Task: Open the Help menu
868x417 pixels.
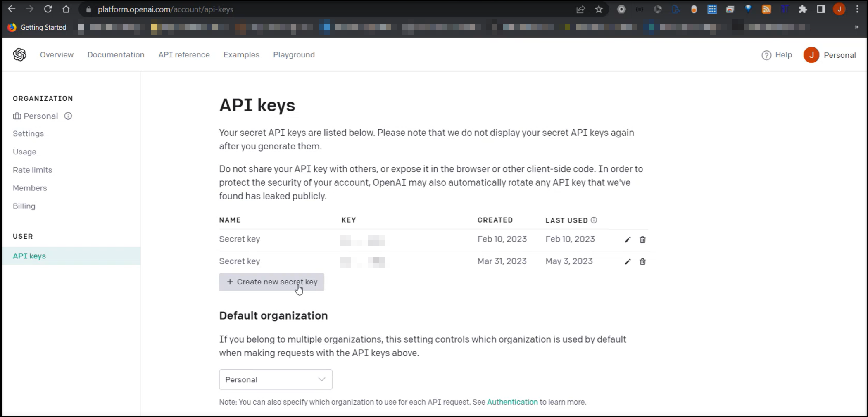Action: [x=777, y=55]
